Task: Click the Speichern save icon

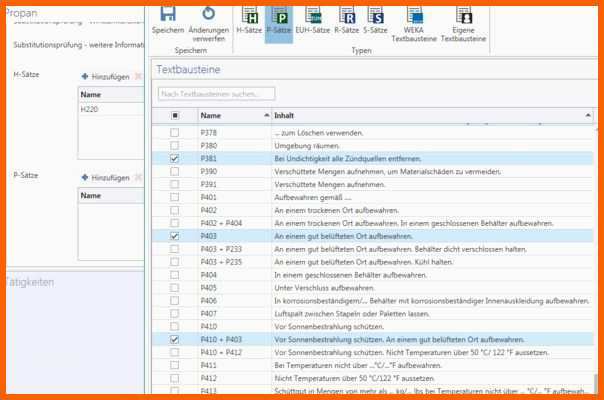Action: [168, 14]
